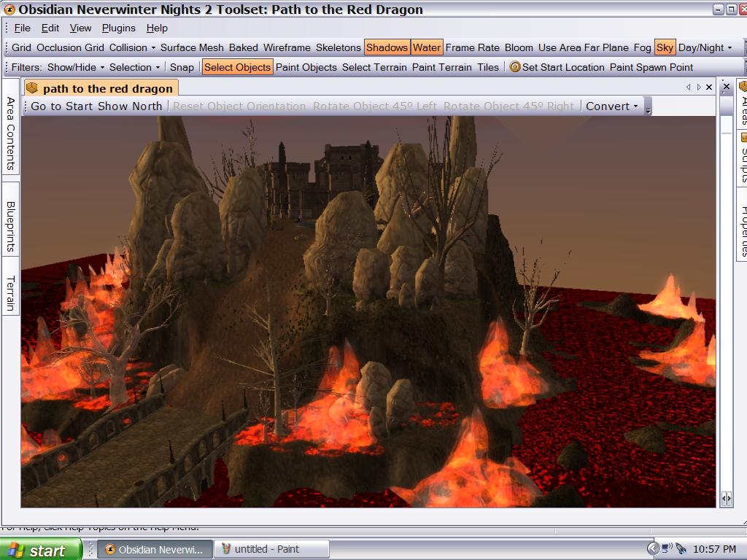Click the Scripts panel icon on right sidebar
This screenshot has height=560, width=747.
[743, 137]
